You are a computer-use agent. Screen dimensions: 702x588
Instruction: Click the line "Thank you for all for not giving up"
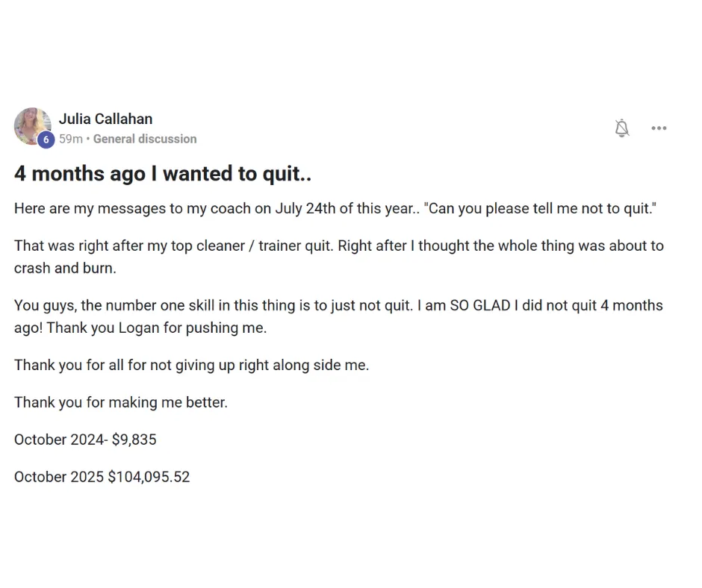click(191, 365)
